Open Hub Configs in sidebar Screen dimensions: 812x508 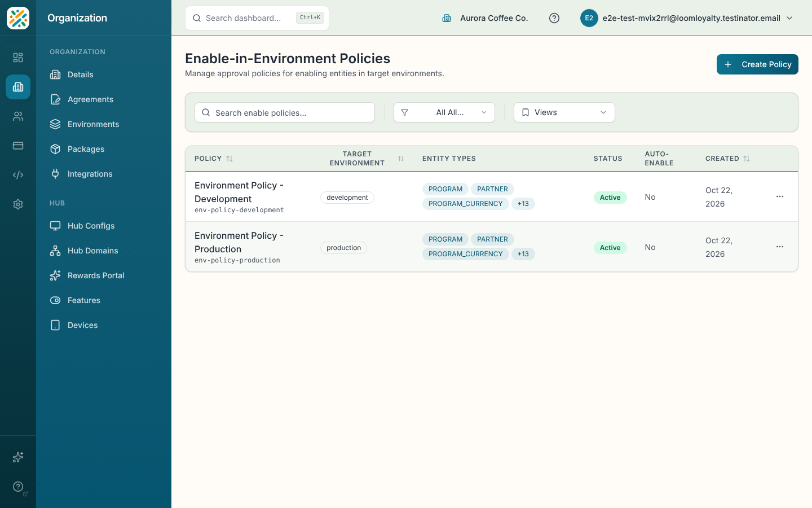(x=104, y=226)
